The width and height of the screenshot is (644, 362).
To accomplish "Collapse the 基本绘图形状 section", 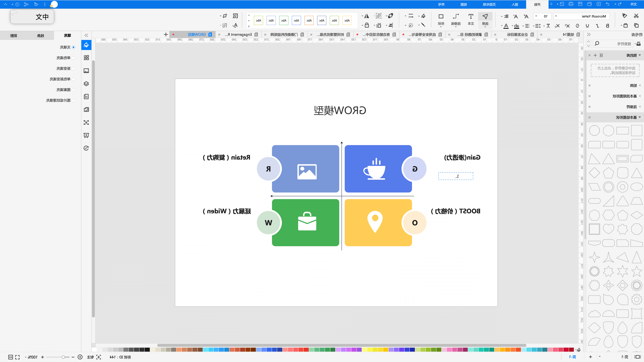I will click(x=640, y=117).
